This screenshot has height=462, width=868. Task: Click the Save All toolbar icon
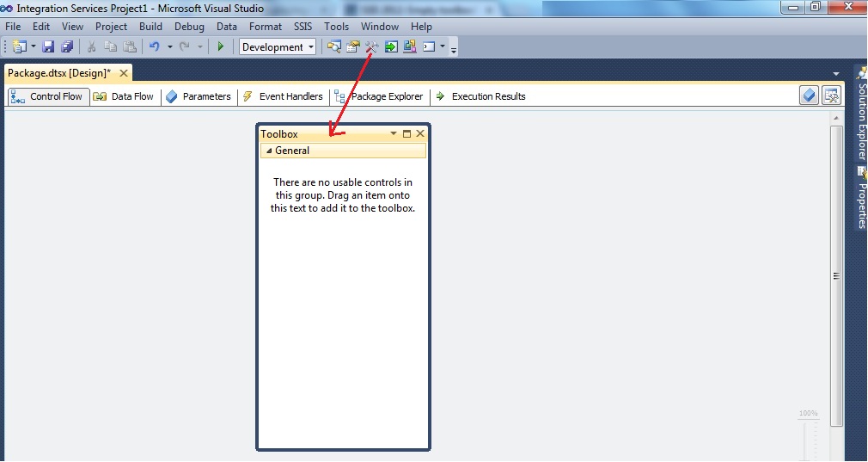tap(66, 46)
